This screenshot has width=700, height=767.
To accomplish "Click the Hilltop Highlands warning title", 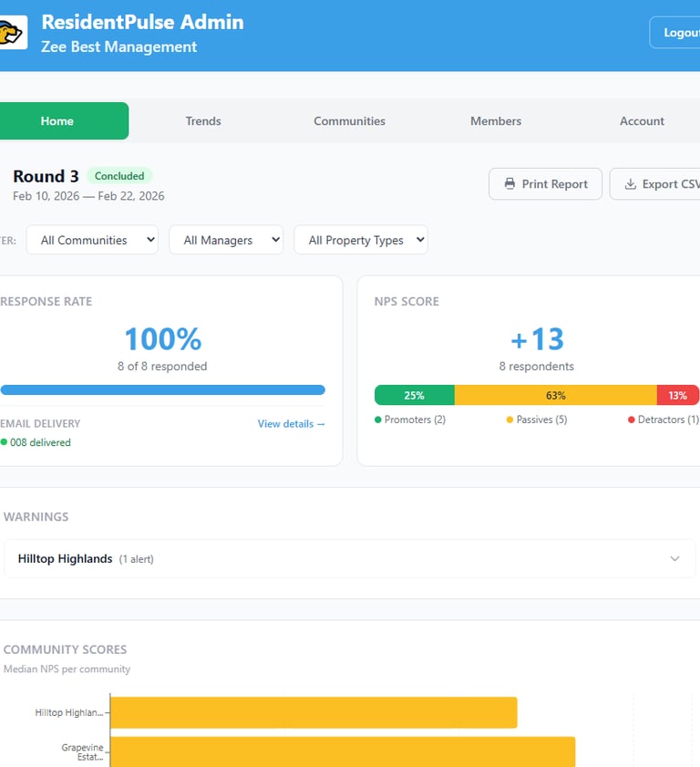I will pyautogui.click(x=65, y=559).
